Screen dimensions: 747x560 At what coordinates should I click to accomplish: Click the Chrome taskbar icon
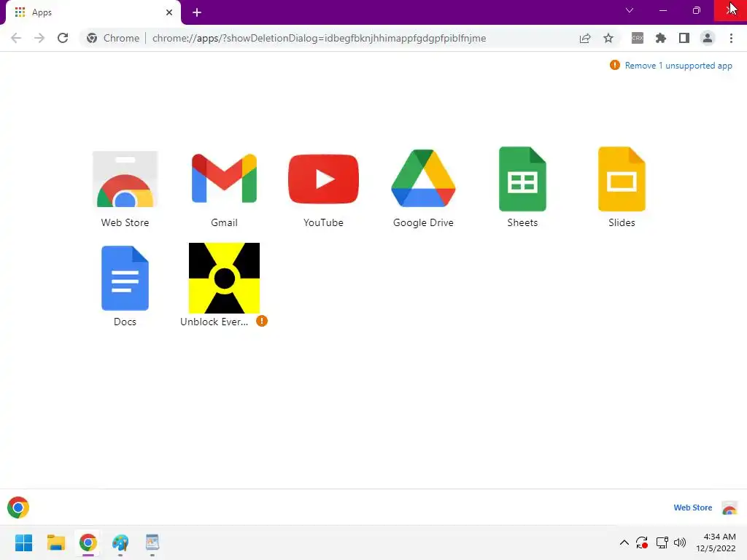point(88,542)
